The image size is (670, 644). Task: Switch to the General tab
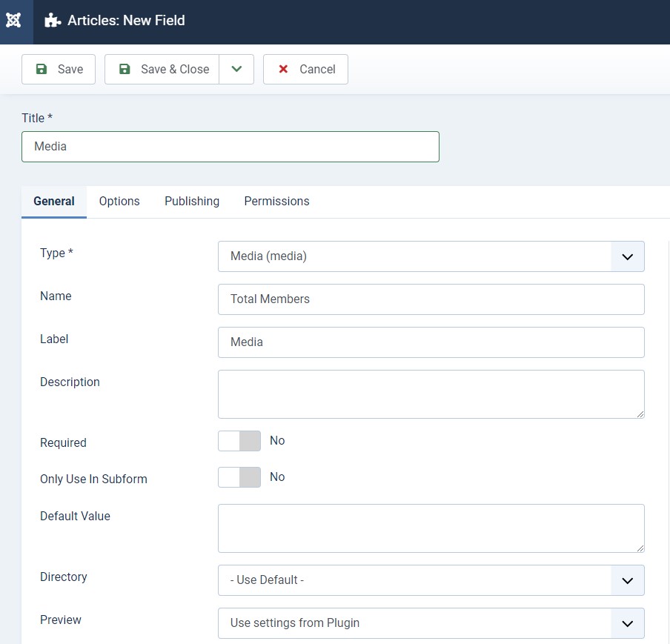pyautogui.click(x=54, y=202)
